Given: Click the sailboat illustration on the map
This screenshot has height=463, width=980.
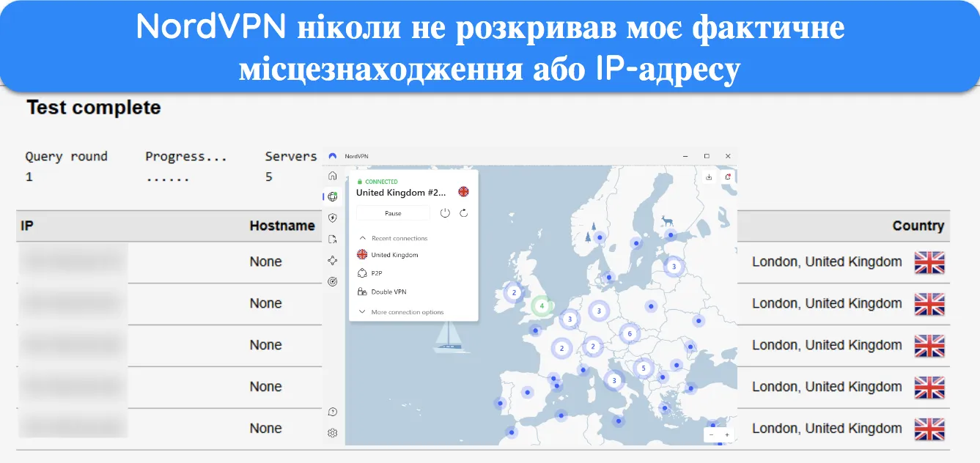Looking at the screenshot, I should pos(452,336).
